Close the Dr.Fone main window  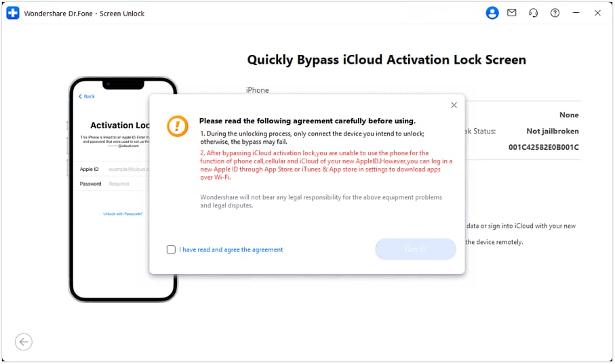point(597,13)
